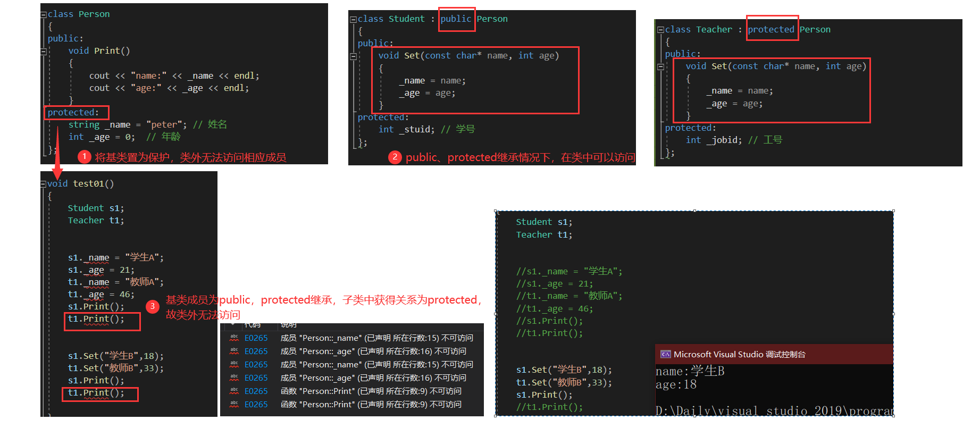Viewport: 980px width, 428px height.
Task: Click the error icon in the last E0265 row
Action: tap(234, 404)
